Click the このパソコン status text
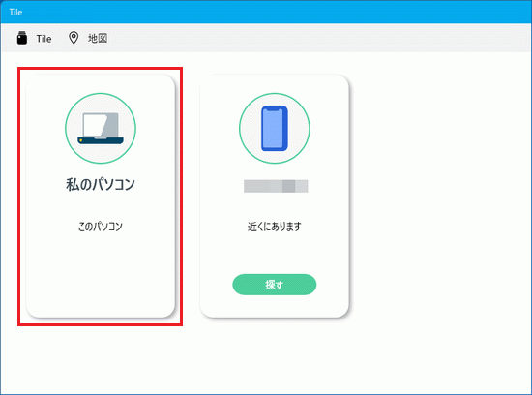Viewport: 532px width, 395px height. (x=101, y=227)
